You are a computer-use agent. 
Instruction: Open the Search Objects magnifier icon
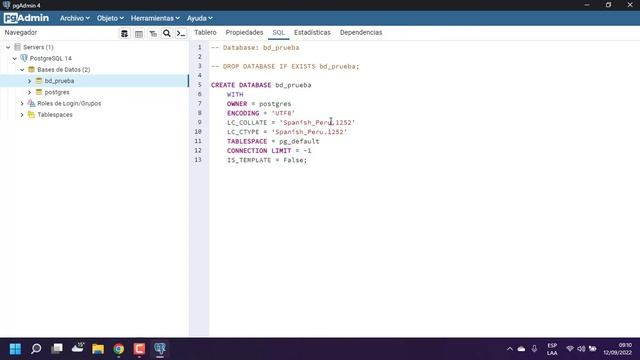click(x=167, y=33)
